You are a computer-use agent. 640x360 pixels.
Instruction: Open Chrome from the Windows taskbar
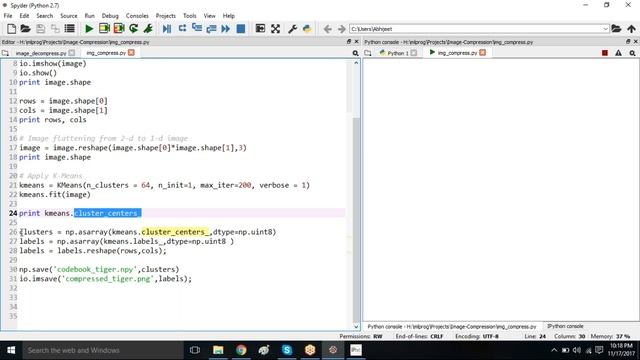point(241,350)
